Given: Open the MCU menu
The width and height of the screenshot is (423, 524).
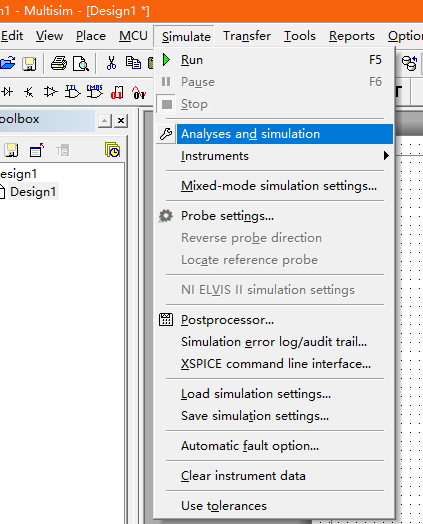Looking at the screenshot, I should (x=133, y=36).
